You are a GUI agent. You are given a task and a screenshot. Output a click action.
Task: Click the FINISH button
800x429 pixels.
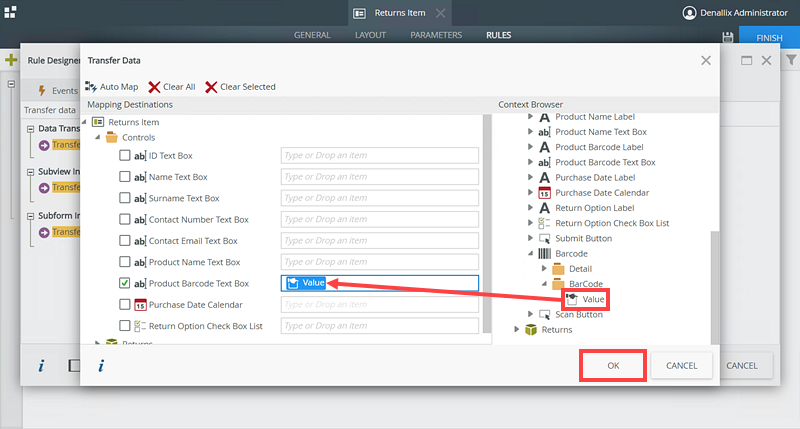(769, 38)
